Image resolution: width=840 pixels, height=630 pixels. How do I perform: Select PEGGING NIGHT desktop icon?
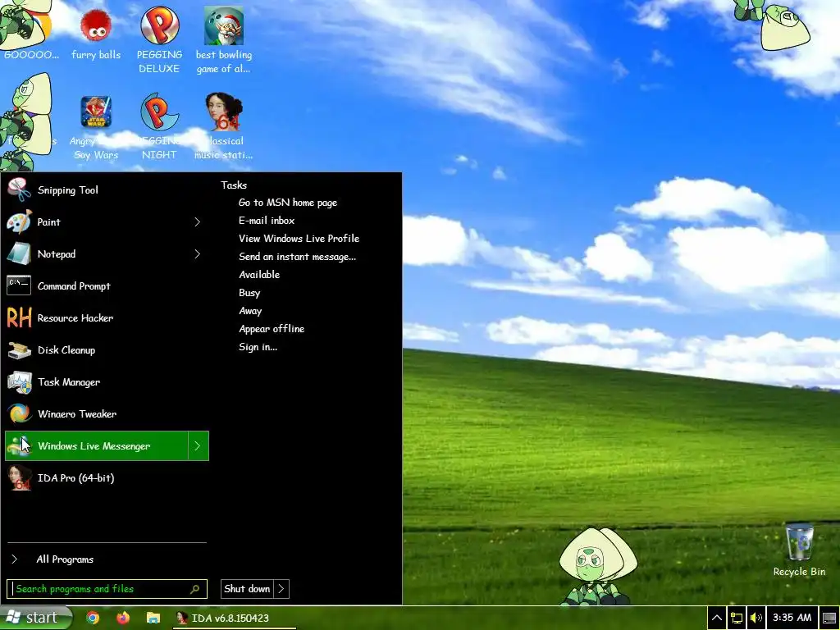(x=159, y=126)
